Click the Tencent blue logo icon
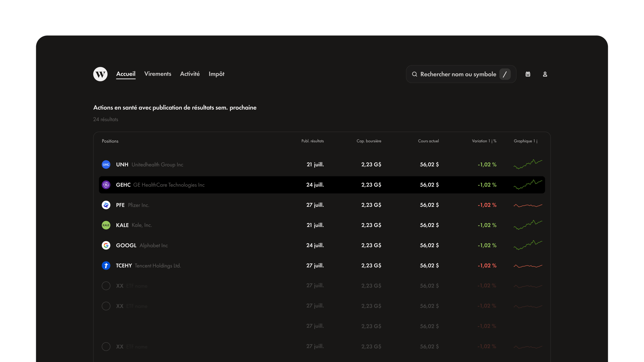Viewport: 644px width, 362px height. (x=106, y=266)
